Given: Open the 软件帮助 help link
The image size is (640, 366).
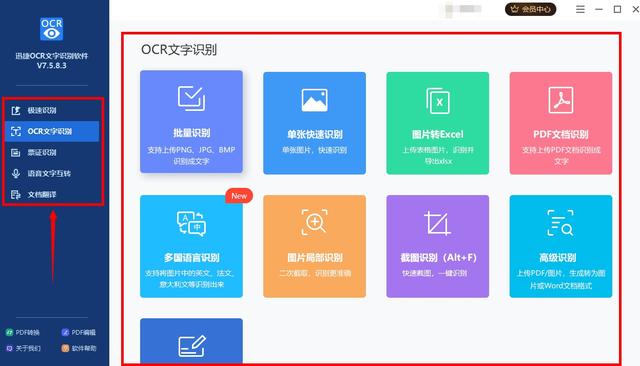Looking at the screenshot, I should [79, 348].
